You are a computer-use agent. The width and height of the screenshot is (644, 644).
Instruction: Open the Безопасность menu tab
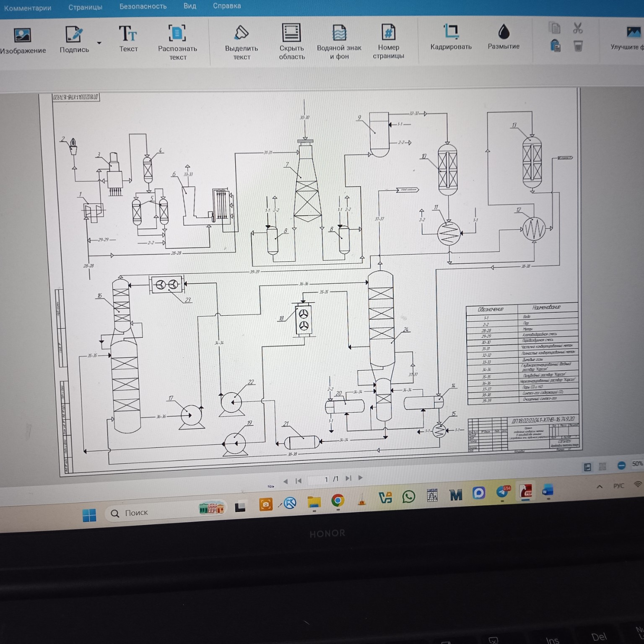click(143, 7)
